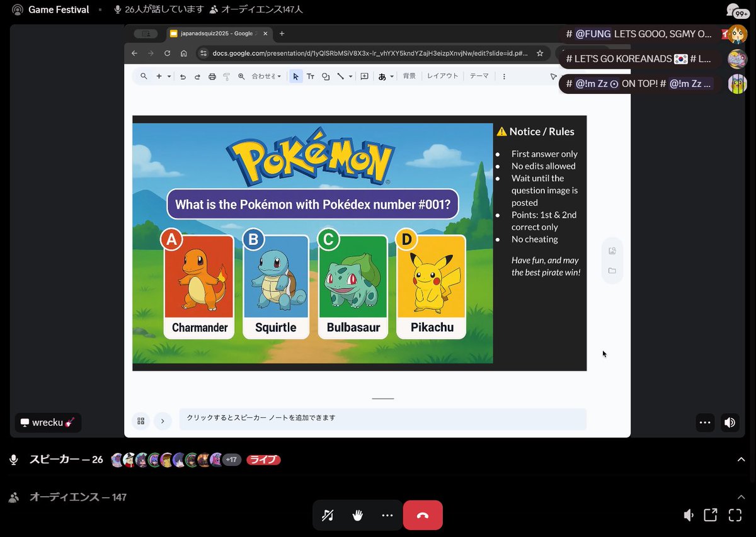This screenshot has height=537, width=756.
Task: Open more options in call controls
Action: click(387, 516)
